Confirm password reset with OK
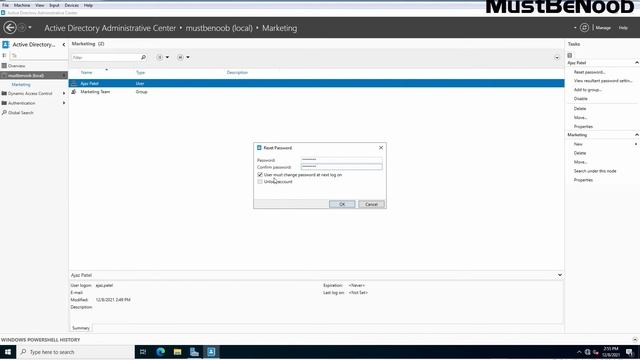640x360 pixels. tap(342, 204)
